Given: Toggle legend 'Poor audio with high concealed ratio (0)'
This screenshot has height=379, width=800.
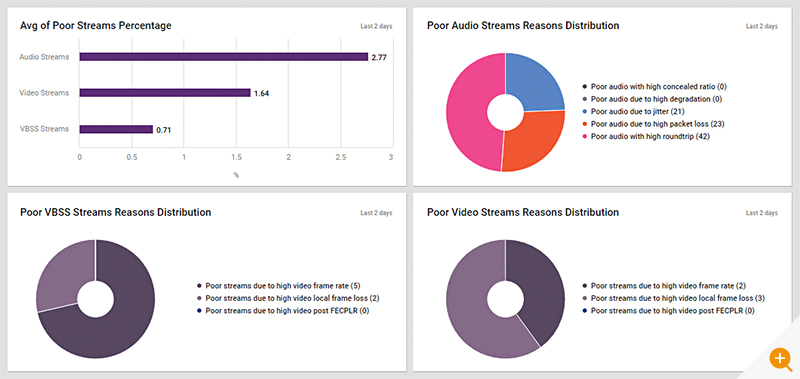Looking at the screenshot, I should pyautogui.click(x=654, y=87).
